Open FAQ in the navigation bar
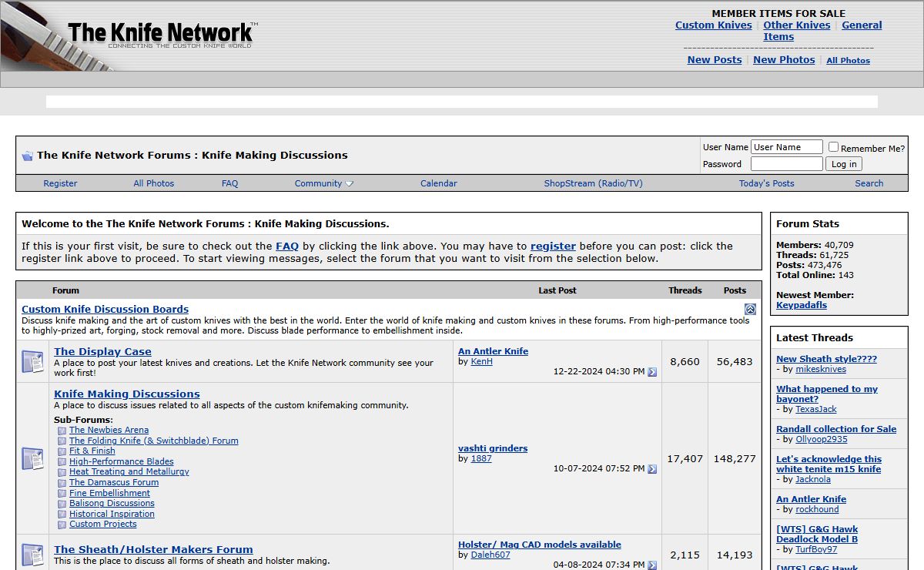Screen dimensions: 924x570 click(x=230, y=183)
